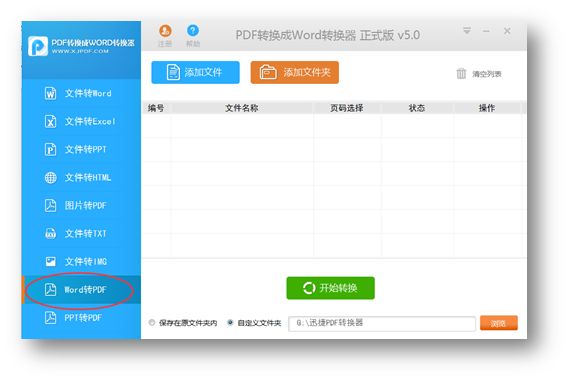Click the Word转PDF document icon

pos(50,290)
